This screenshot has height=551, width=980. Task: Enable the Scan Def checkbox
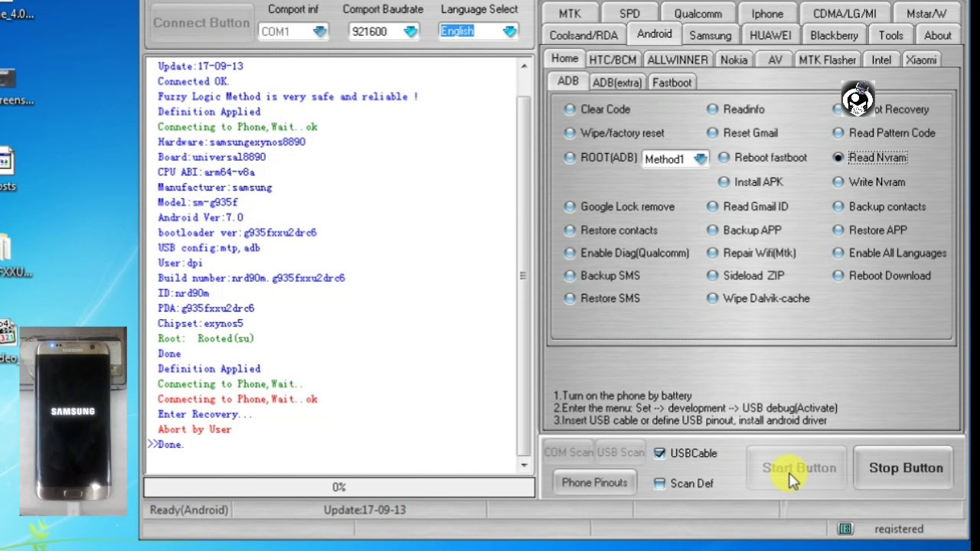pyautogui.click(x=659, y=483)
